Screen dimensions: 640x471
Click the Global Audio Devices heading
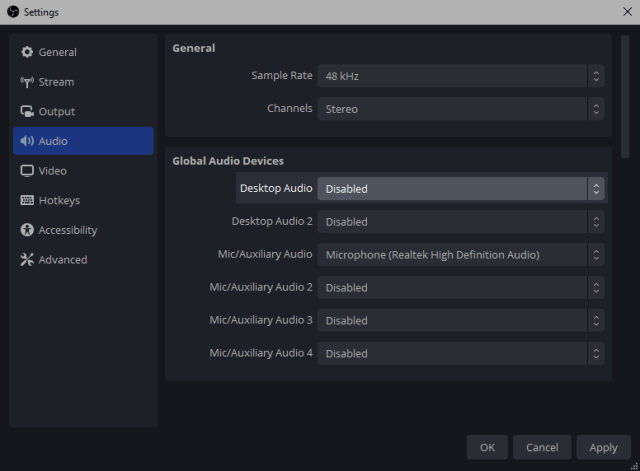click(228, 161)
